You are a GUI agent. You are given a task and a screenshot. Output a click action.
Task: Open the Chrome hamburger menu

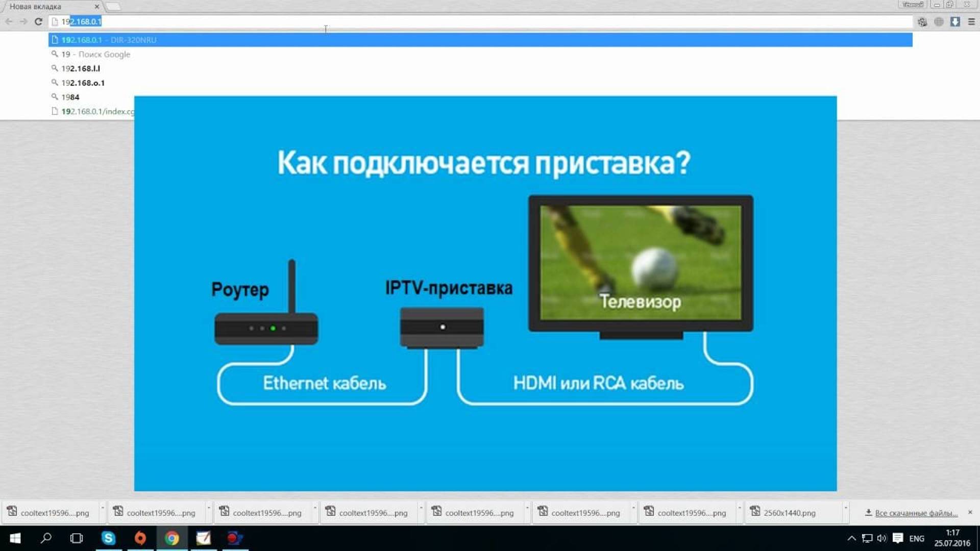971,22
